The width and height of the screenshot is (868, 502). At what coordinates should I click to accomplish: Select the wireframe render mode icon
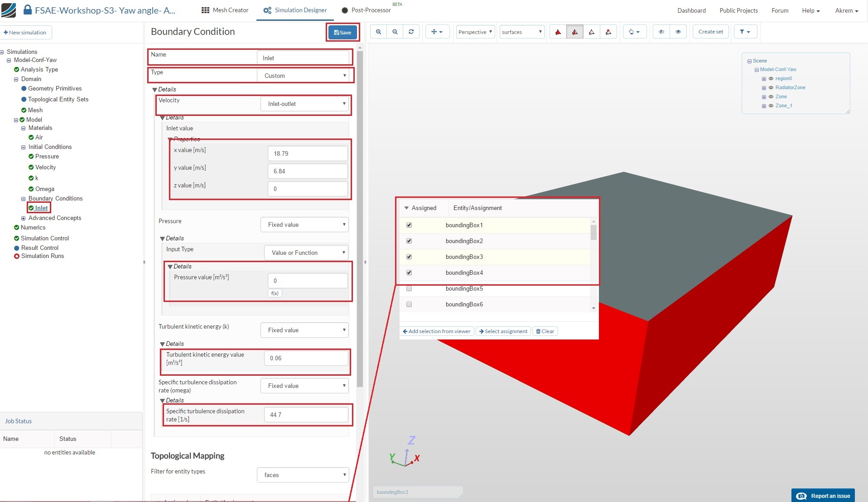point(592,32)
